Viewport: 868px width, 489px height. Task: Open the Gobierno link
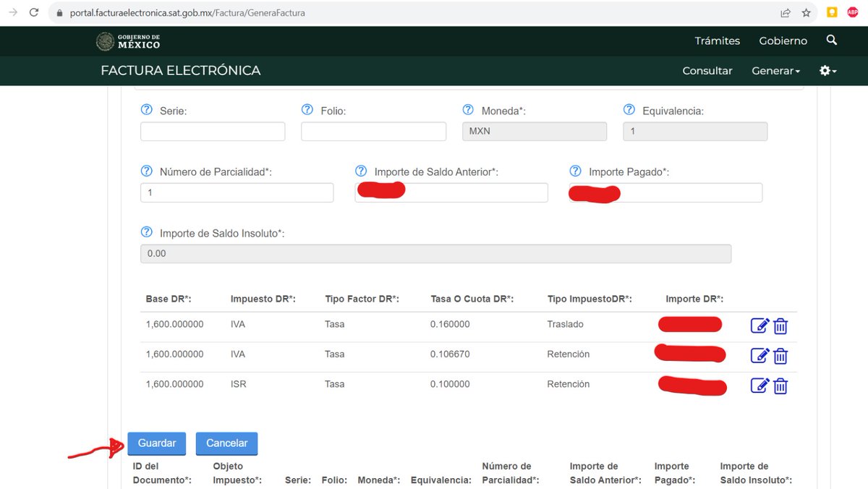[783, 41]
